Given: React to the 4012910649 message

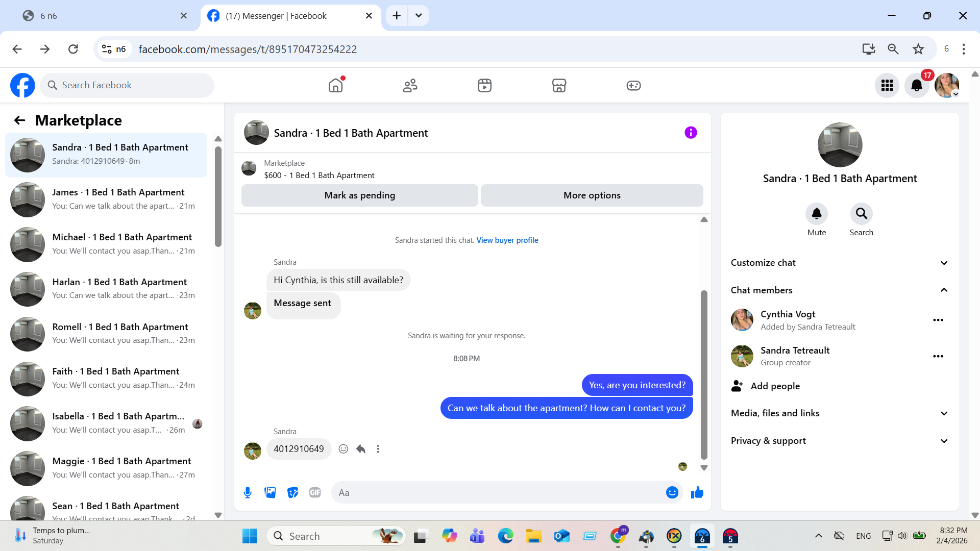Looking at the screenshot, I should tap(344, 449).
